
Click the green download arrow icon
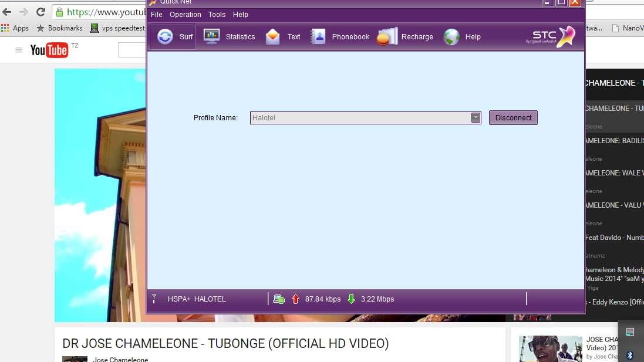[351, 299]
